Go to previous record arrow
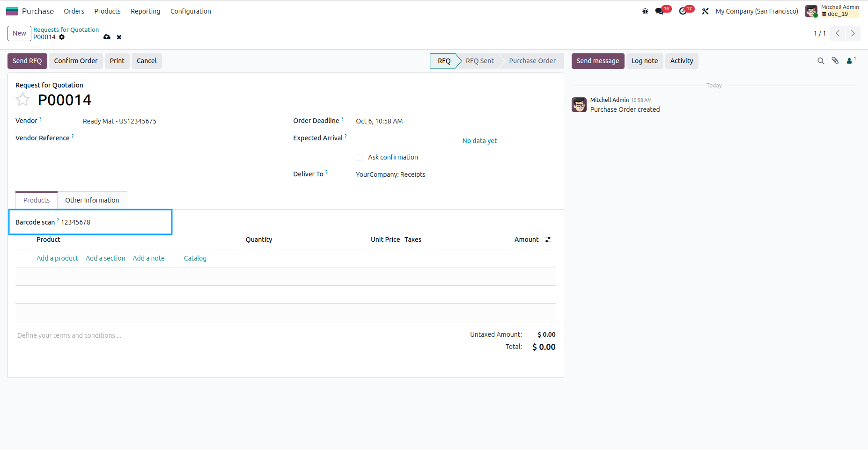The width and height of the screenshot is (868, 450). (x=838, y=33)
